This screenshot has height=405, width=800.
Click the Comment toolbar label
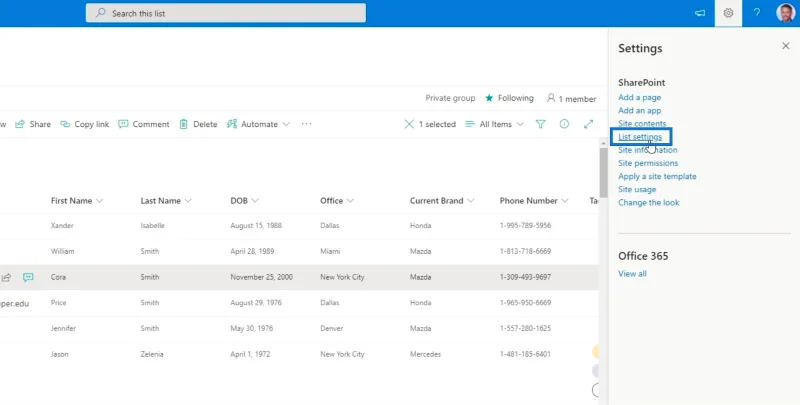[151, 124]
